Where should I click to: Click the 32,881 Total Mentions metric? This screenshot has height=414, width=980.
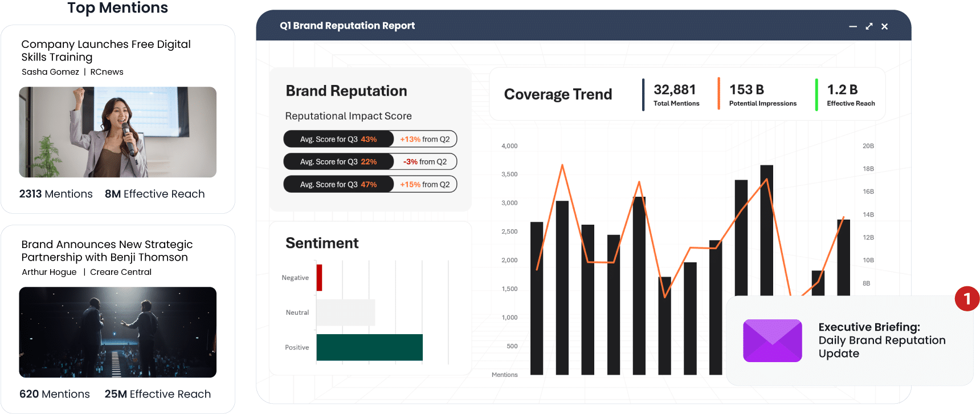coord(676,95)
